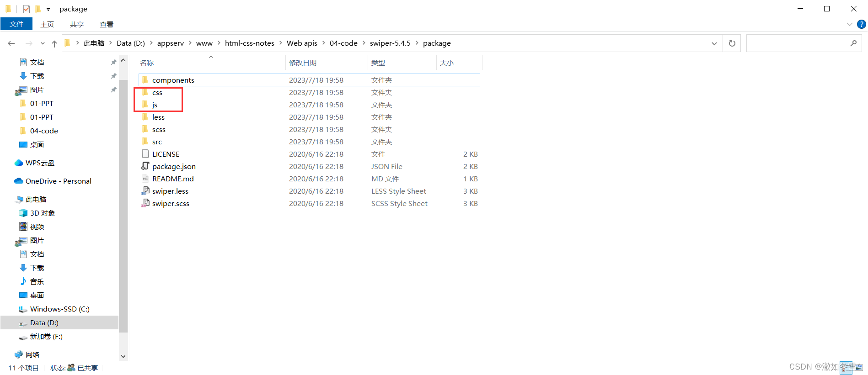
Task: Navigate to 此电脑 breadcrumb
Action: click(94, 43)
